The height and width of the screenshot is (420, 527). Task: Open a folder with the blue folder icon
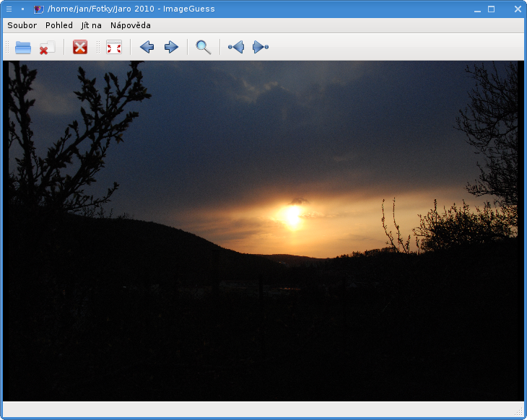point(23,48)
